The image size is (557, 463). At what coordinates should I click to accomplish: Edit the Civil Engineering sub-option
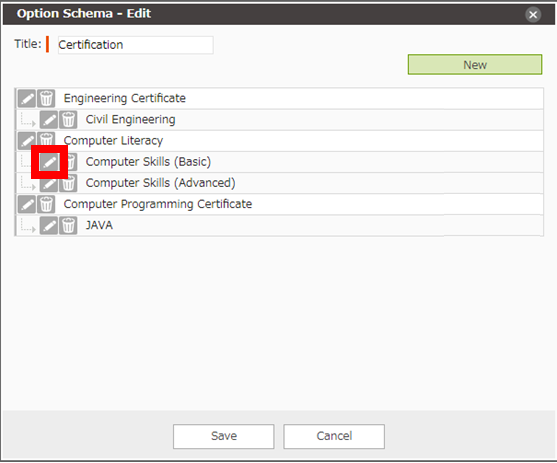(49, 119)
